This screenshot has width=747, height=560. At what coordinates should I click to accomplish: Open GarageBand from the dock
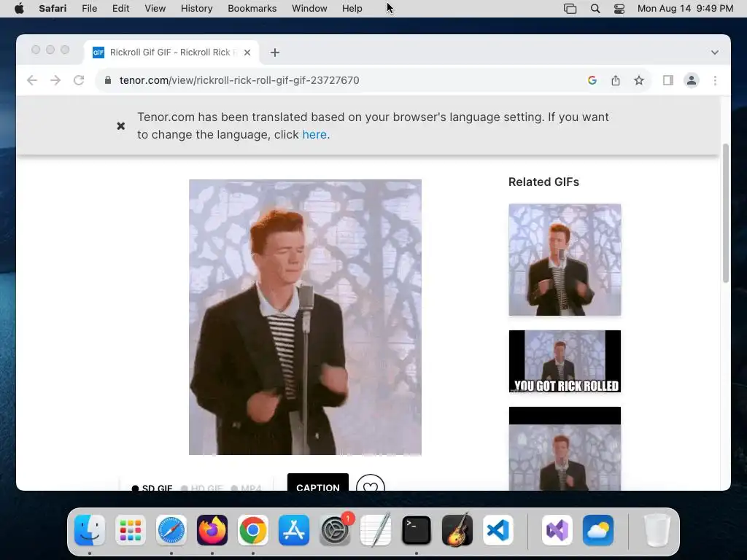tap(457, 530)
